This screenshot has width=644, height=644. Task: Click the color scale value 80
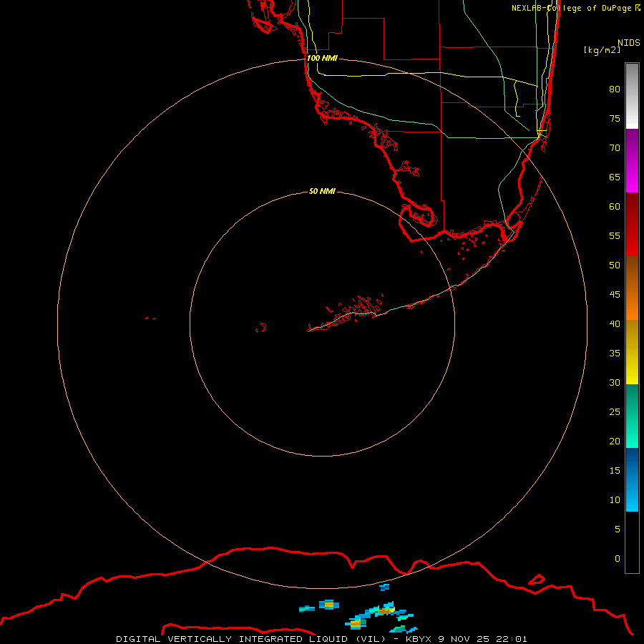pyautogui.click(x=615, y=89)
